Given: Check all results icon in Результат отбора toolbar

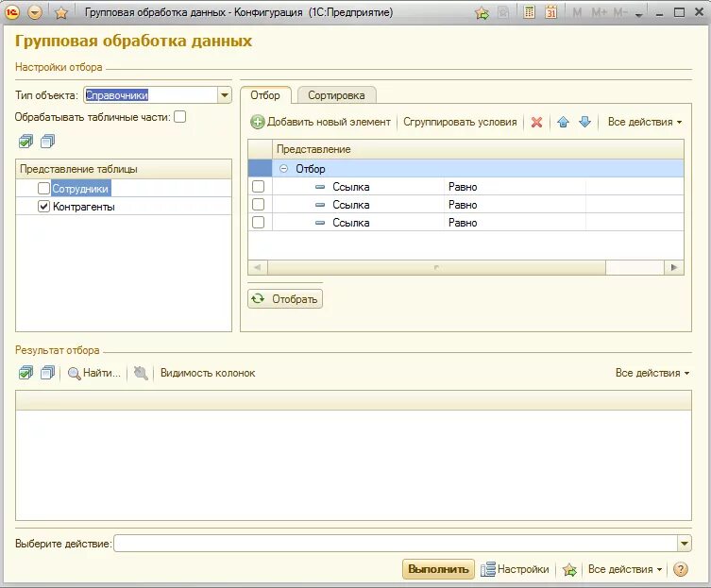Looking at the screenshot, I should tap(25, 373).
